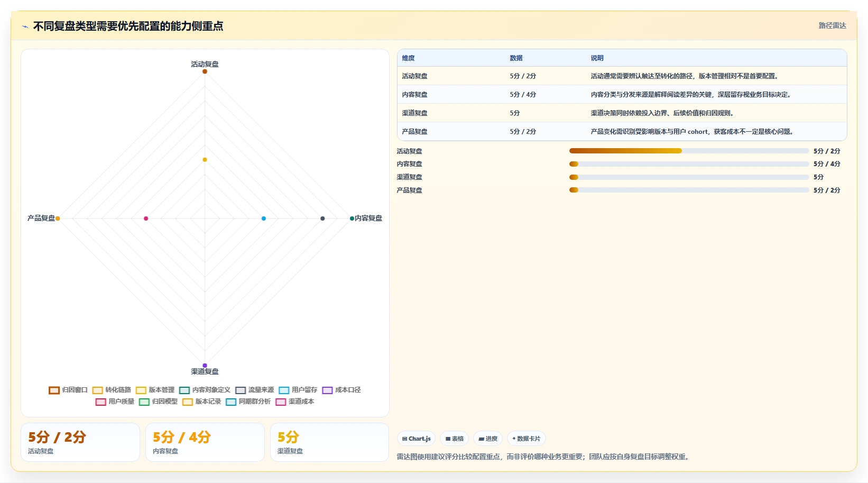Click the purple radar point at 渠道复盘 vertex
Screen dimensions: 868x483
[x=205, y=366]
